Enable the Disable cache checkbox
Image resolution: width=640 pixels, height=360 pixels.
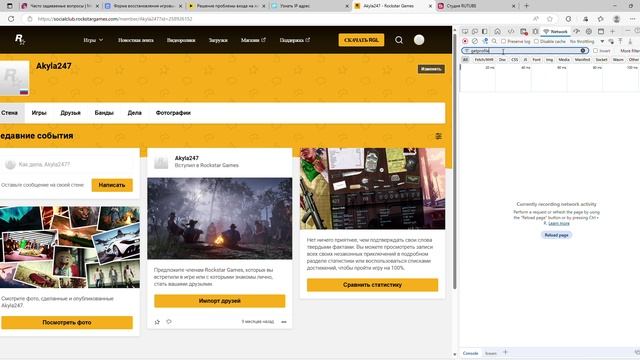(536, 41)
